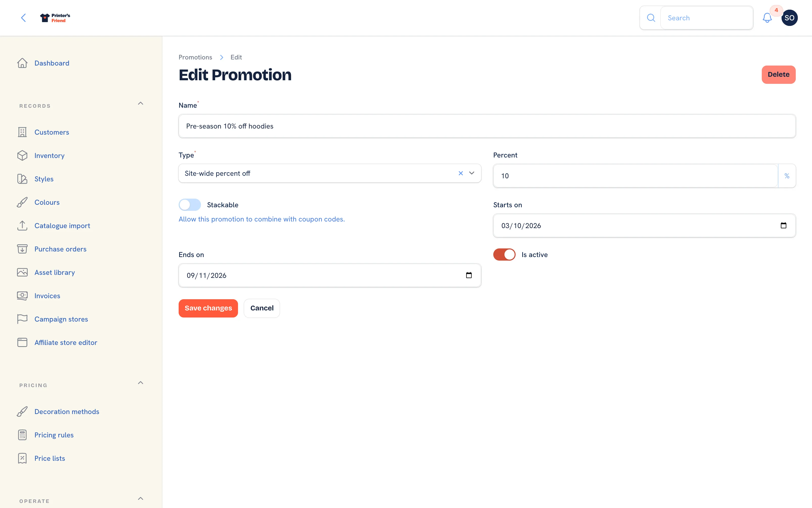This screenshot has width=812, height=508.
Task: Click the Pricing rules calculator icon
Action: 22,435
